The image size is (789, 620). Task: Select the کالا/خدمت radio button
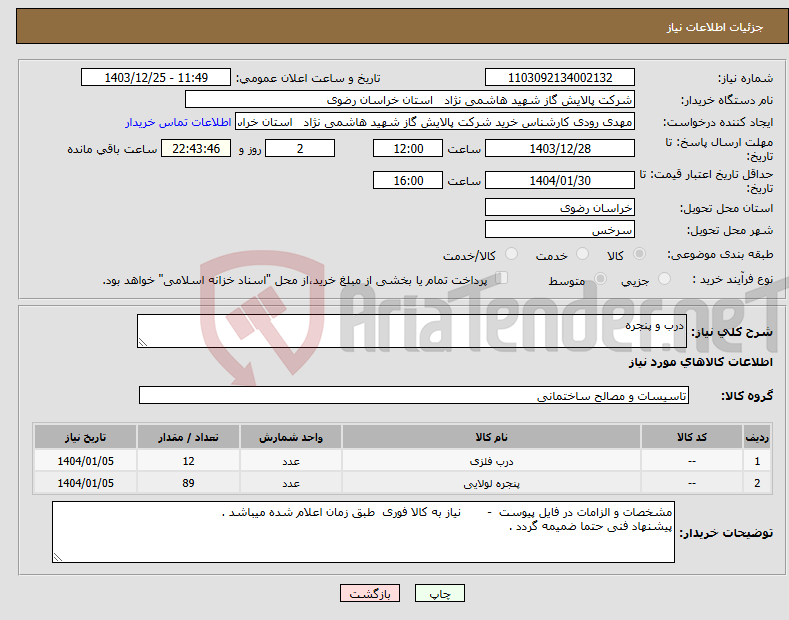pos(511,254)
